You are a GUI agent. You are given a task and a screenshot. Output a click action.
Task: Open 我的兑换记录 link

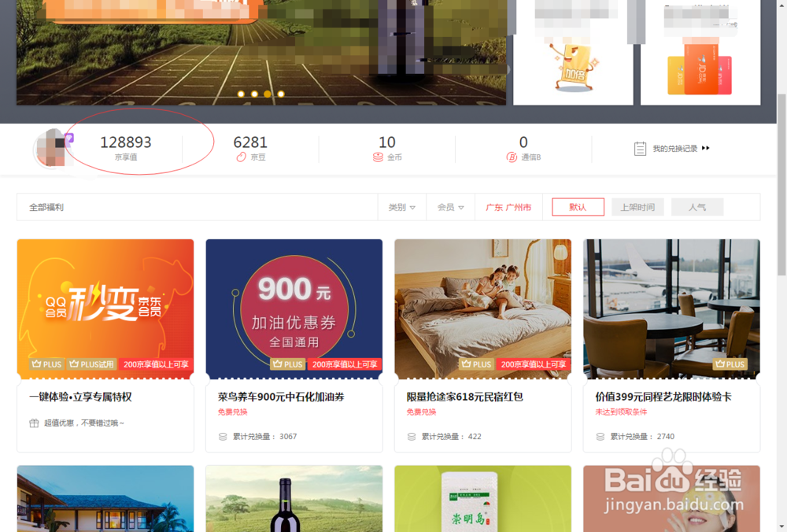click(675, 149)
